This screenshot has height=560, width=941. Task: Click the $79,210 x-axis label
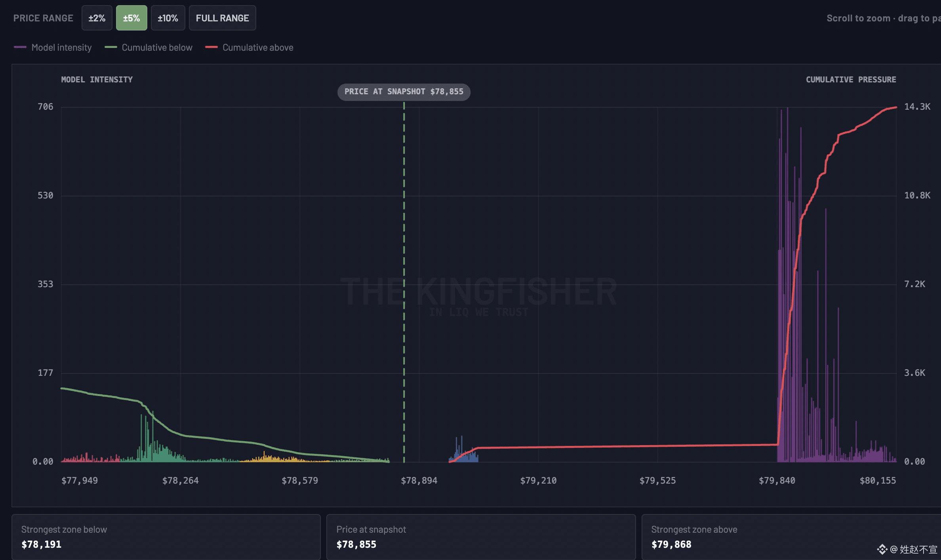538,480
